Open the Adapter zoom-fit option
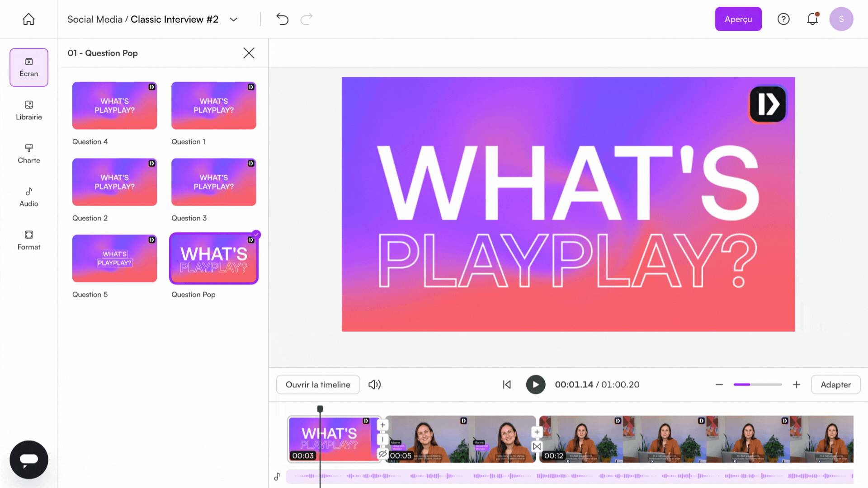The image size is (868, 488). click(x=835, y=385)
